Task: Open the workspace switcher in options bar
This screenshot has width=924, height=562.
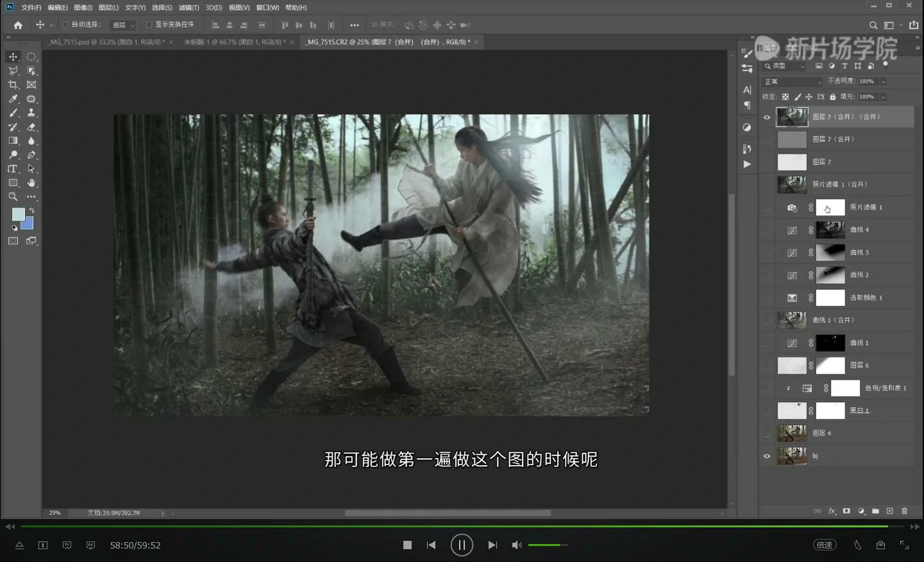Action: coord(891,25)
